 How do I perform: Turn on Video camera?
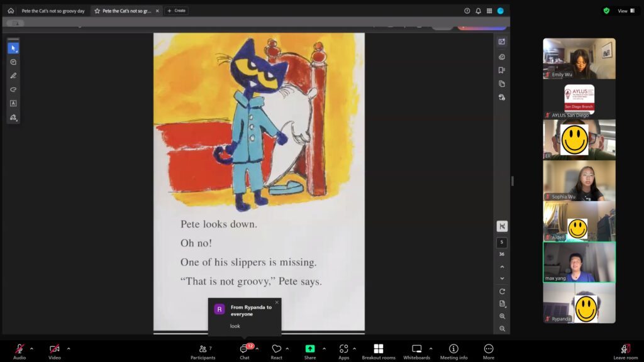pos(55,351)
